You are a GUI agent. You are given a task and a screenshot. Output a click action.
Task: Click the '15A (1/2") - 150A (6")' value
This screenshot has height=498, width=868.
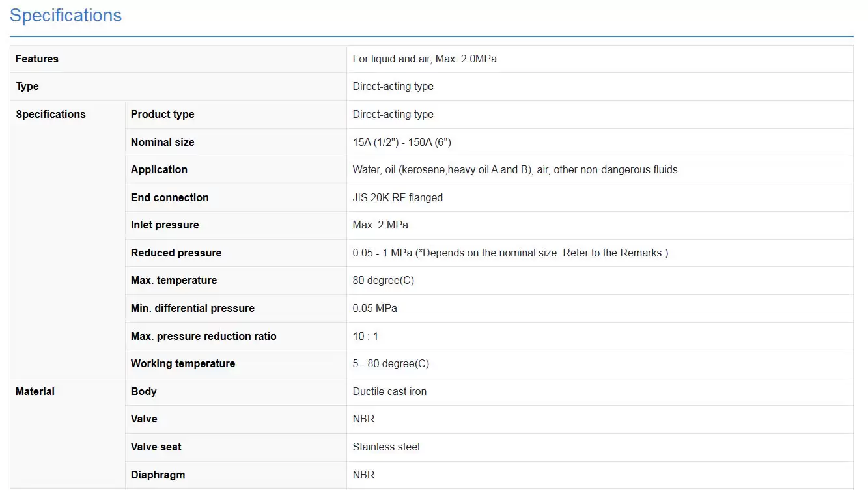[402, 142]
